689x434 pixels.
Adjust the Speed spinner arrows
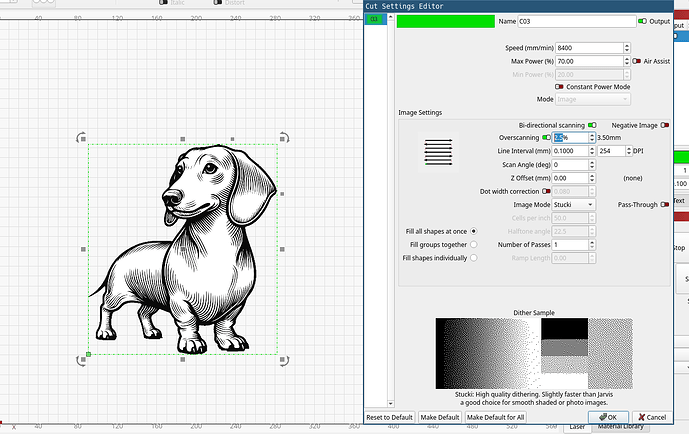click(x=627, y=48)
